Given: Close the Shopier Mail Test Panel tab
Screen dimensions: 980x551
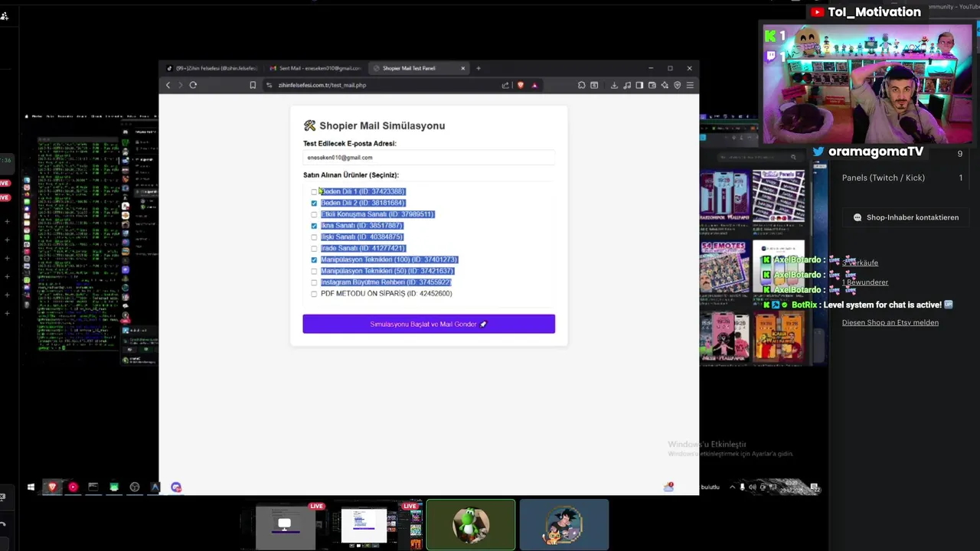Looking at the screenshot, I should (462, 68).
